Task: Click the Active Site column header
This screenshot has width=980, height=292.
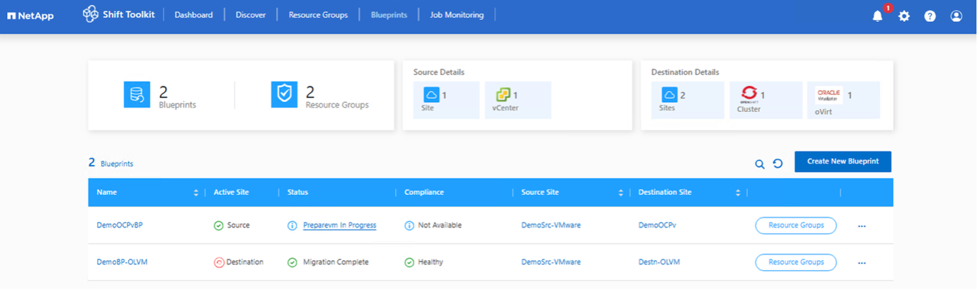Action: coord(232,193)
